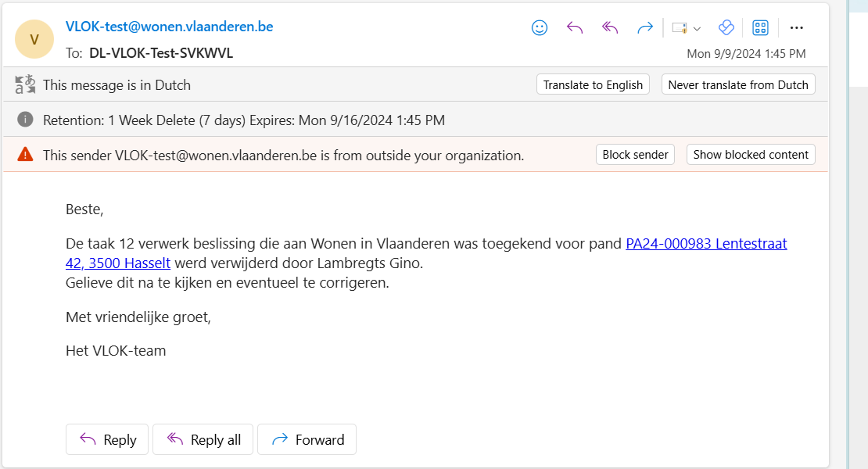Click the retention info circle icon

tap(26, 120)
